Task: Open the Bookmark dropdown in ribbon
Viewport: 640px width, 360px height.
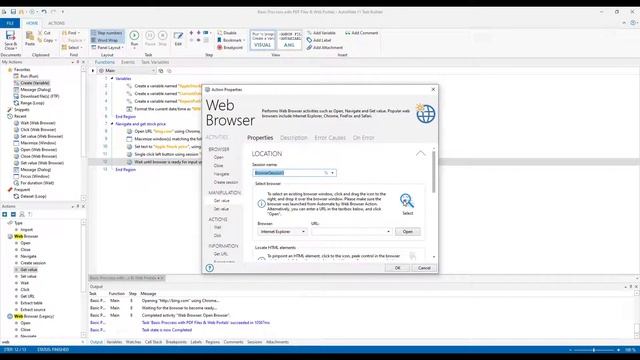Action: 231,40
